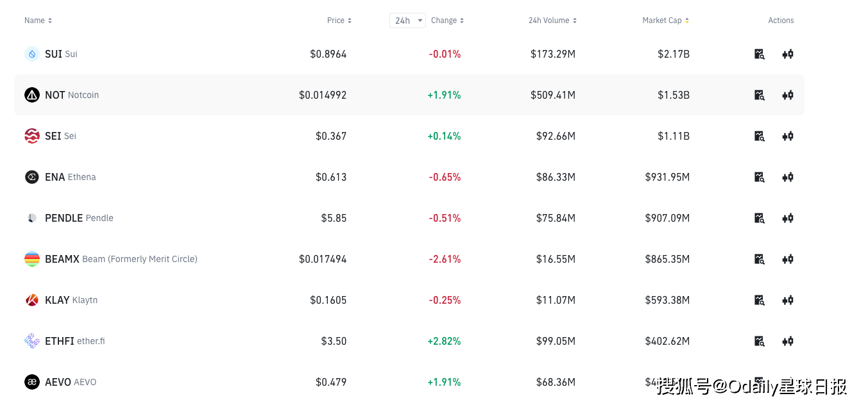Viewport: 868px width, 405px height.
Task: Sort the table by Price
Action: 339,21
